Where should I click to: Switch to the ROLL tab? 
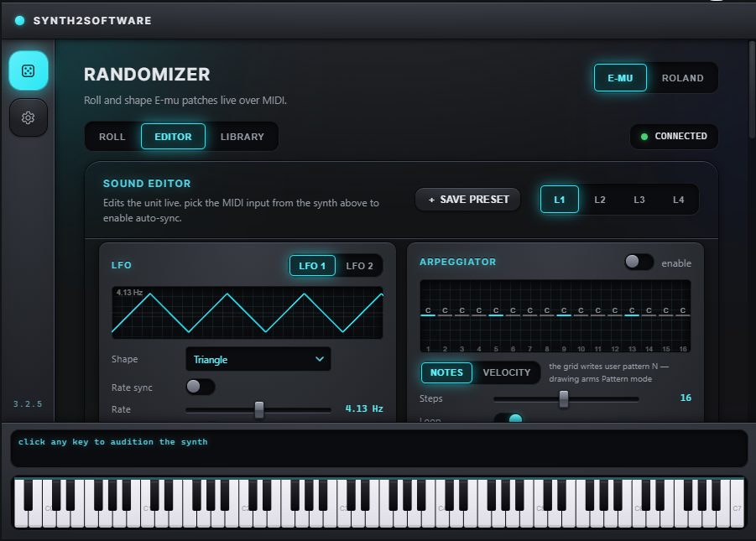112,137
